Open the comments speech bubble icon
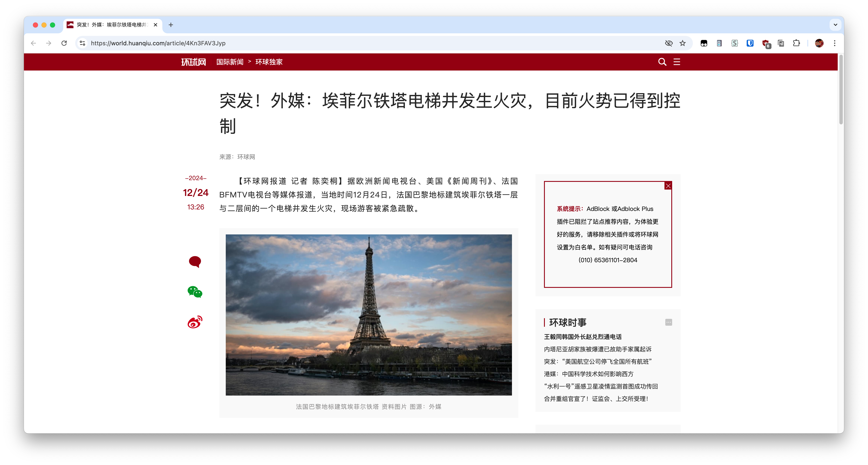Screen dimensions: 868x465 (x=195, y=262)
